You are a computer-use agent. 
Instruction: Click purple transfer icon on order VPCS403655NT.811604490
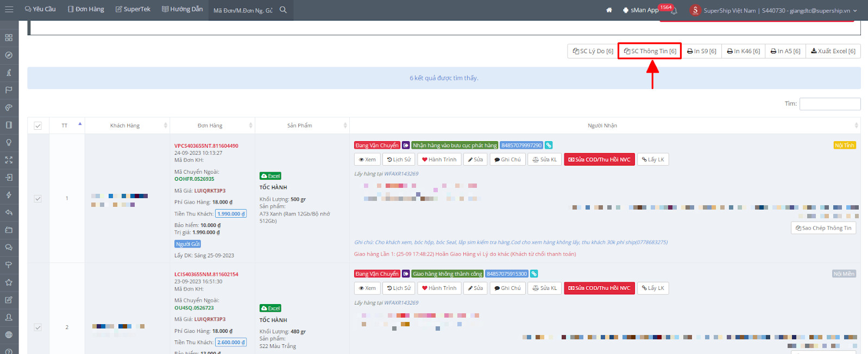pyautogui.click(x=406, y=145)
